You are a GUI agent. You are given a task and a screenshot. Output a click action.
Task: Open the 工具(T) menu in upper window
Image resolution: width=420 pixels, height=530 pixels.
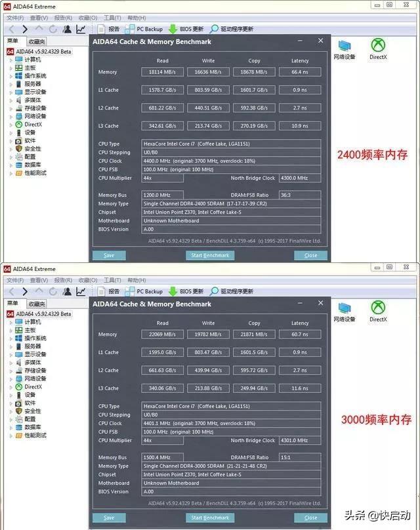click(x=112, y=18)
